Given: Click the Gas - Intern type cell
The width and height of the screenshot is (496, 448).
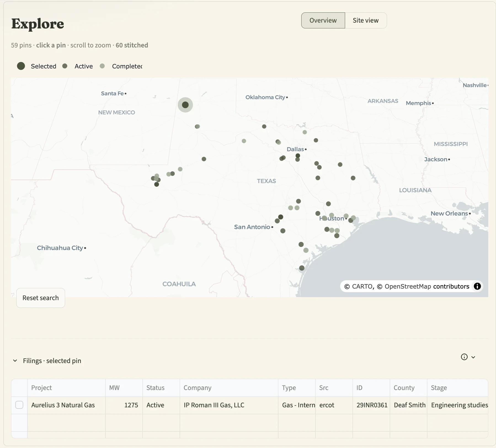Looking at the screenshot, I should click(297, 405).
